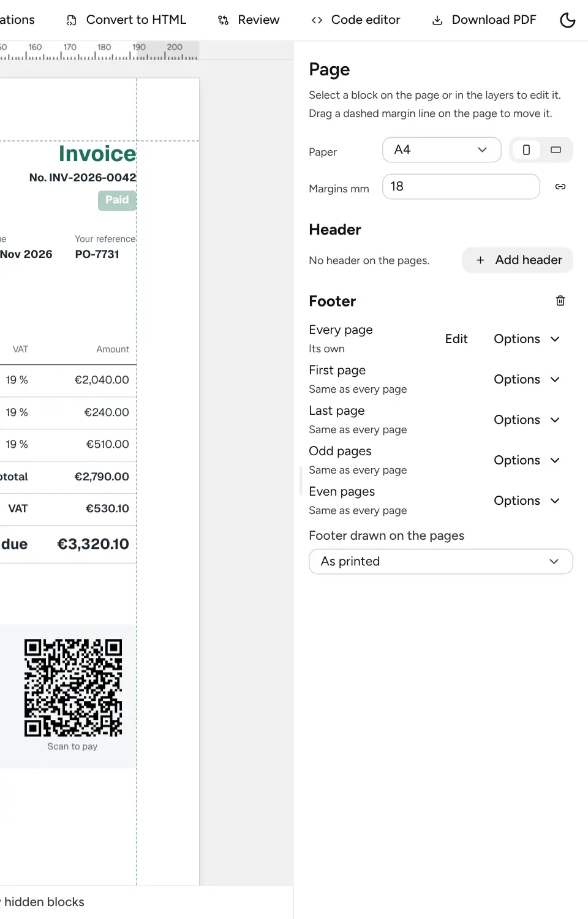Click 'No header on the pages.' text

(369, 261)
